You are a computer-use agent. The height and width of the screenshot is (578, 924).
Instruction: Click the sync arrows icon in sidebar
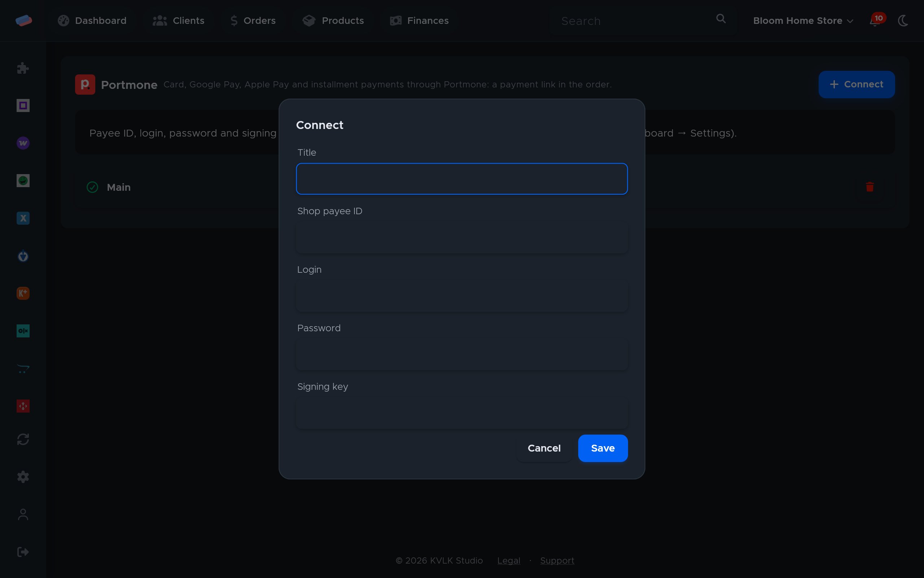[23, 439]
